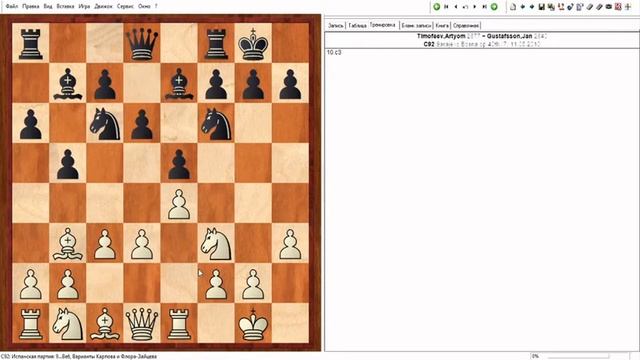Select the black queen on d8

142,43
